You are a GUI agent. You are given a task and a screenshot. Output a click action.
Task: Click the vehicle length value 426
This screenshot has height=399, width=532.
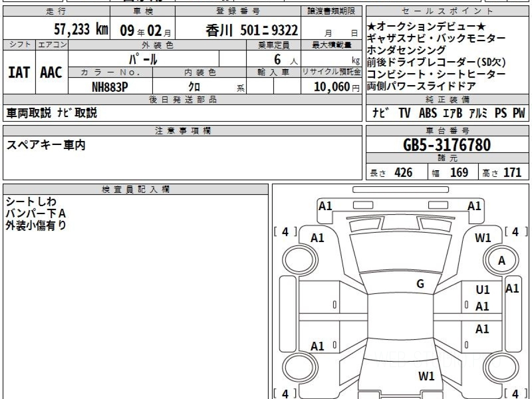[403, 172]
